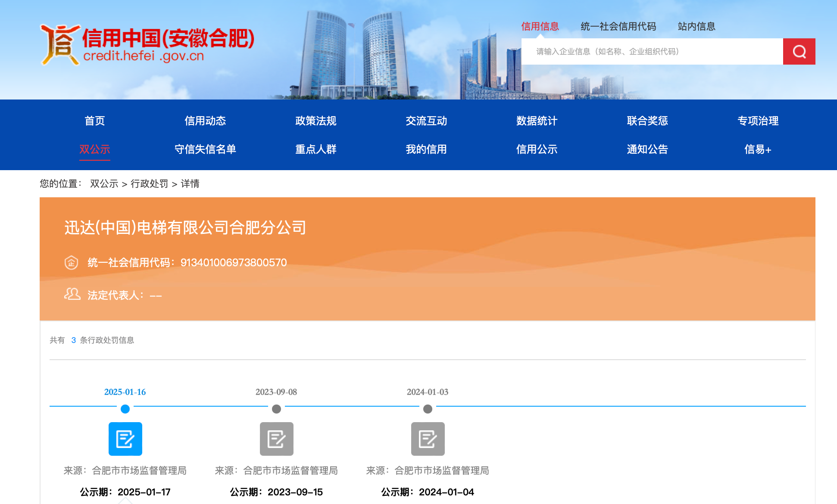The image size is (837, 504).
Task: Click the company name 迅达(中国)电梯有限公司合肥分公司
Action: [x=185, y=227]
